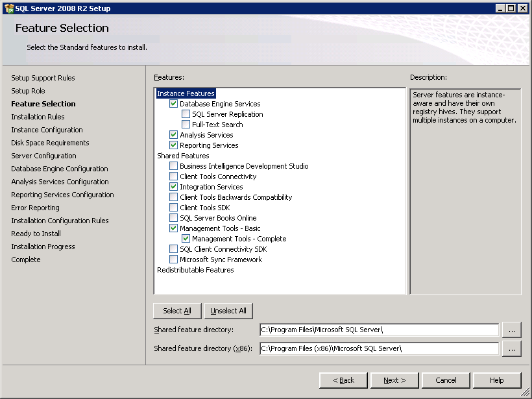Image resolution: width=532 pixels, height=399 pixels.
Task: Click Disk Space Requirements step
Action: [50, 143]
